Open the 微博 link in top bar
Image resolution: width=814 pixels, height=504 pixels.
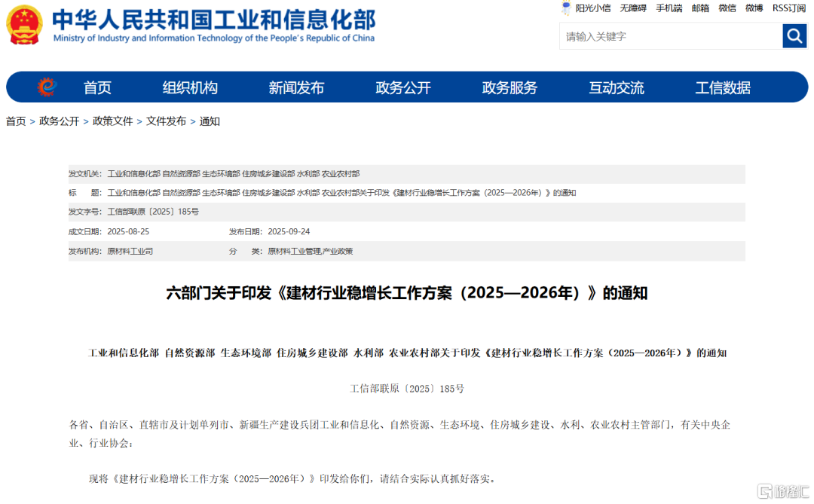(754, 8)
